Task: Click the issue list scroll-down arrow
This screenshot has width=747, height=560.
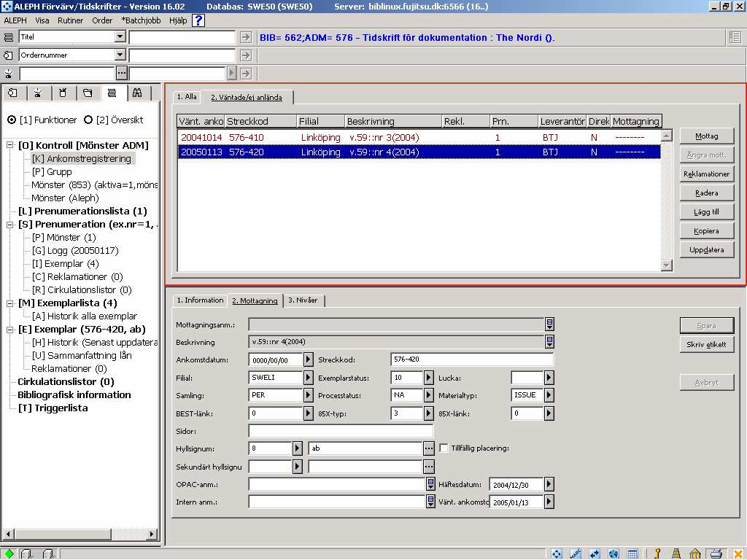Action: [667, 265]
